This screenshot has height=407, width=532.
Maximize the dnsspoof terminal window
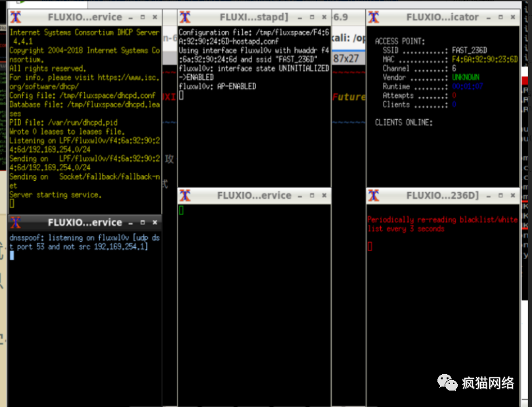click(x=143, y=222)
